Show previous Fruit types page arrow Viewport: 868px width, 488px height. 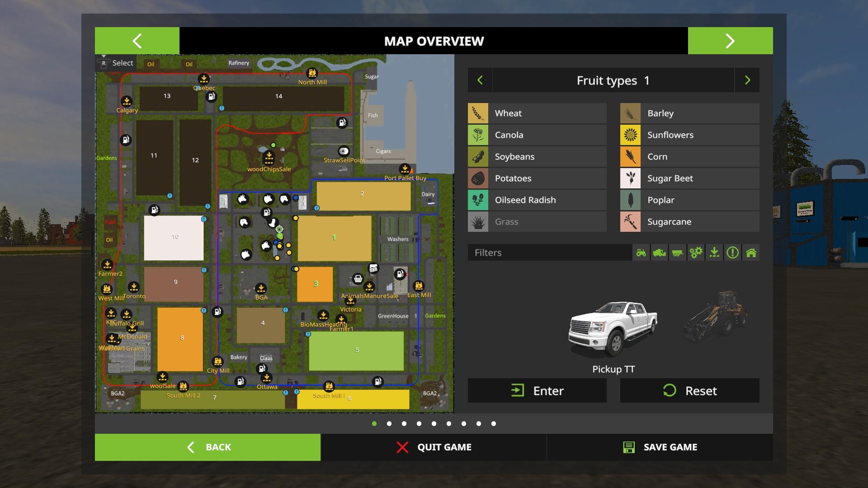[x=480, y=80]
